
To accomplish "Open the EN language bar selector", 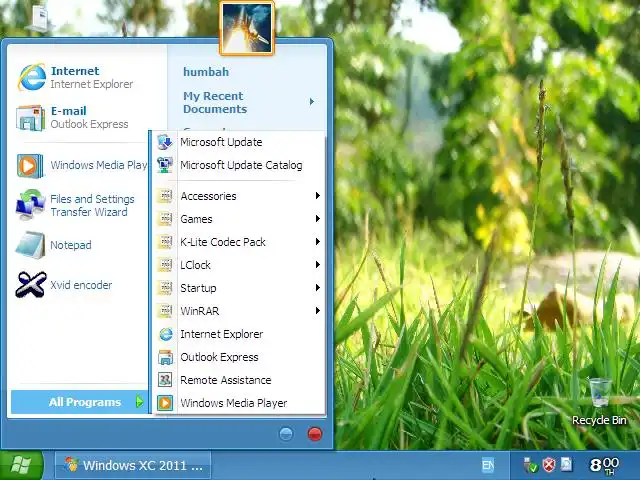I will (488, 465).
